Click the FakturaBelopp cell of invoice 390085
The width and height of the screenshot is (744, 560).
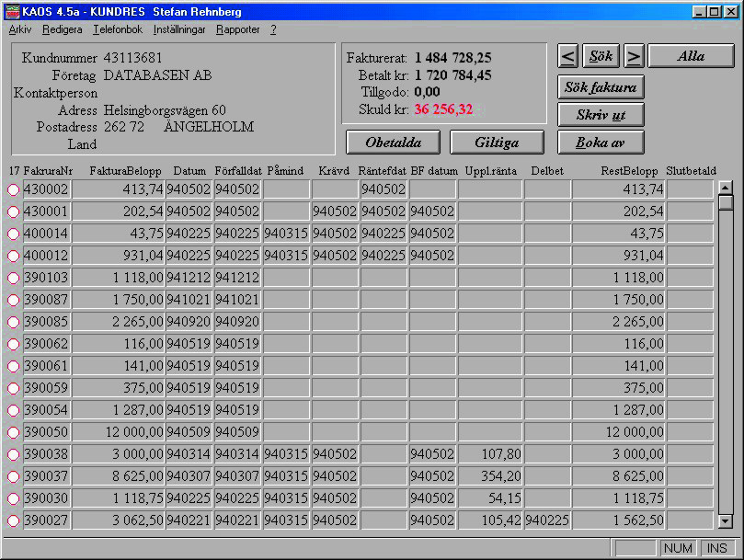point(119,322)
